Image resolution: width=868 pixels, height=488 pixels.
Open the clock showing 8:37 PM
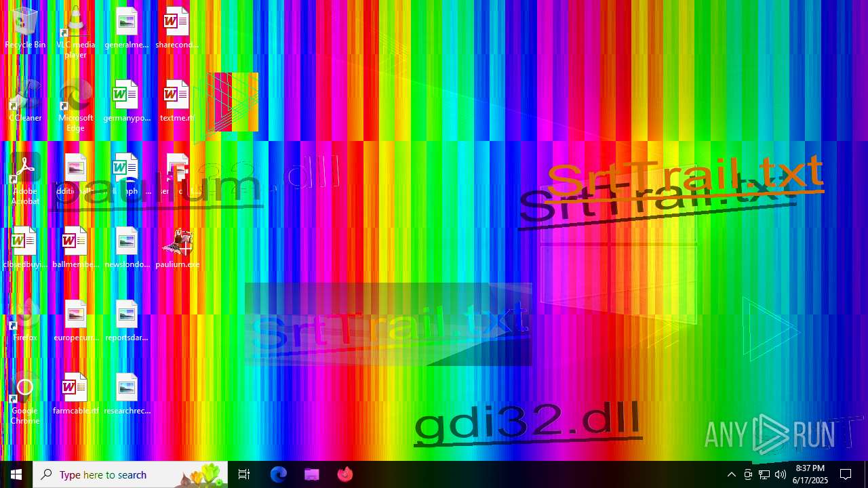tap(810, 474)
